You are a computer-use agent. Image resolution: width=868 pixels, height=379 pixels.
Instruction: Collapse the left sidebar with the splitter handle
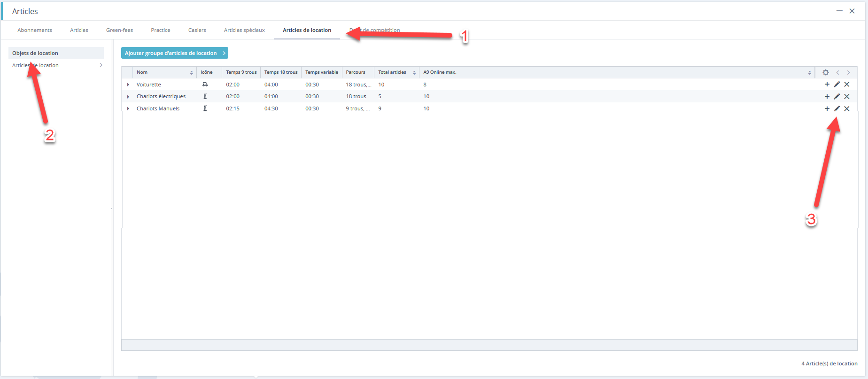[112, 208]
